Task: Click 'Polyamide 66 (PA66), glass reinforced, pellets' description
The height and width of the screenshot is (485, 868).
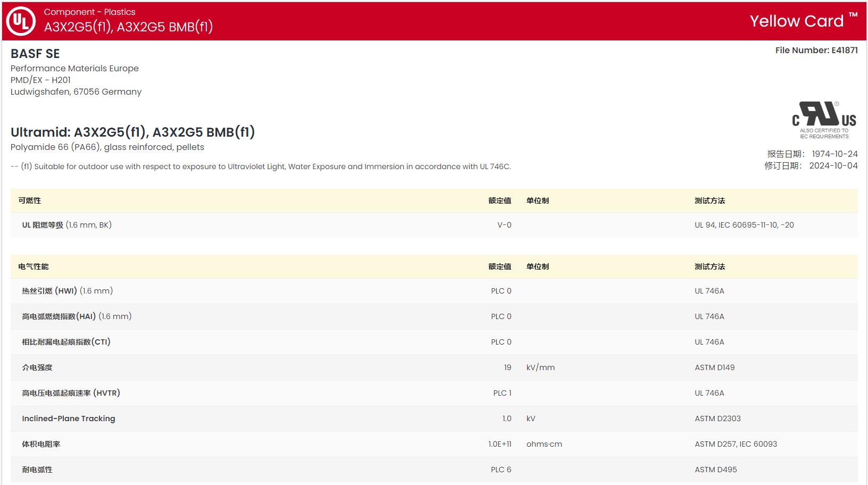Action: coord(107,147)
